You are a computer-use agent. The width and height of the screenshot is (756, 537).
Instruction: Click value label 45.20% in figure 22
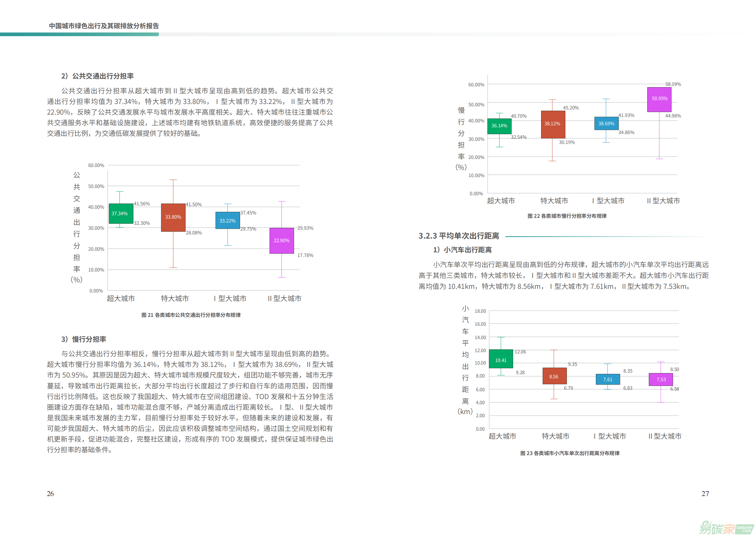click(571, 108)
